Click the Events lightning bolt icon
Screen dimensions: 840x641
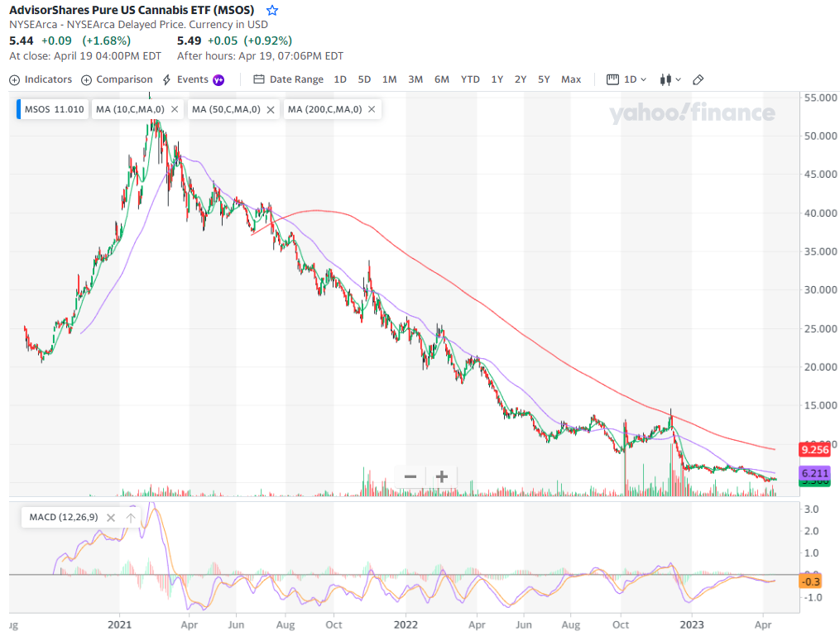(166, 79)
